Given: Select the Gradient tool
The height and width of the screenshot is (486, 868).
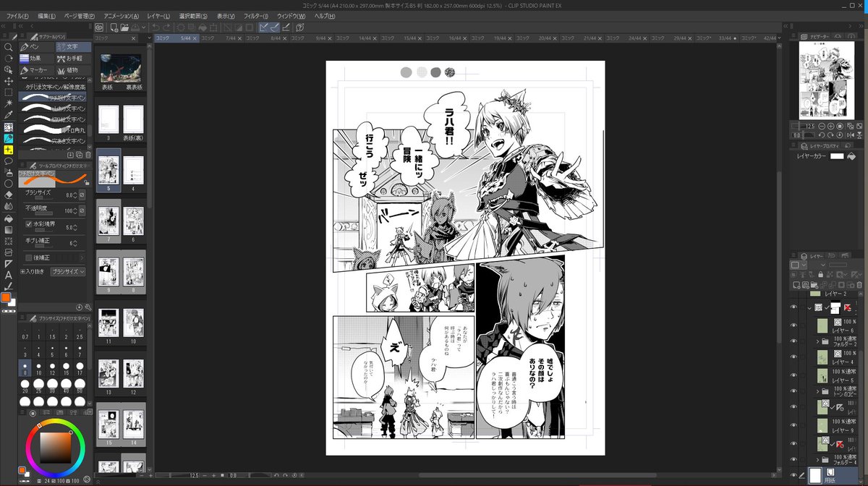Looking at the screenshot, I should [8, 229].
